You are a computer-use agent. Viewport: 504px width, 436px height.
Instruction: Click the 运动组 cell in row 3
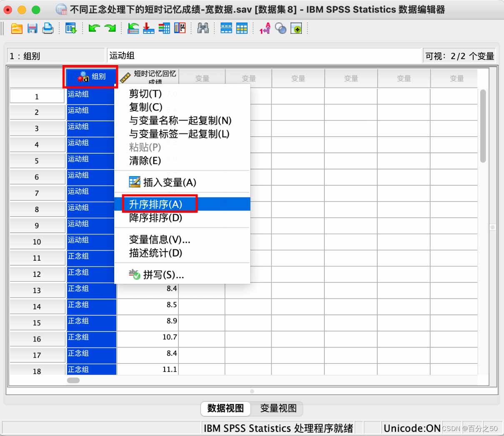pos(91,128)
